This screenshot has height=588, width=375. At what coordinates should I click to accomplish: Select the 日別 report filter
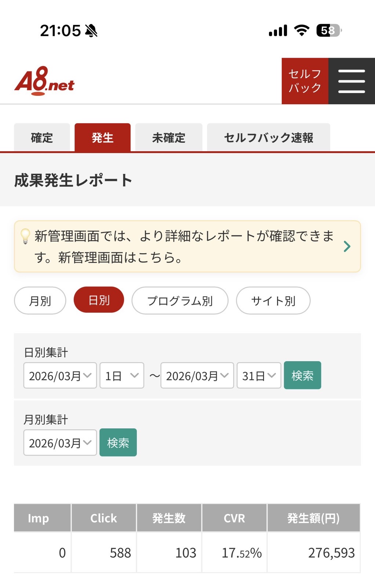click(x=99, y=300)
